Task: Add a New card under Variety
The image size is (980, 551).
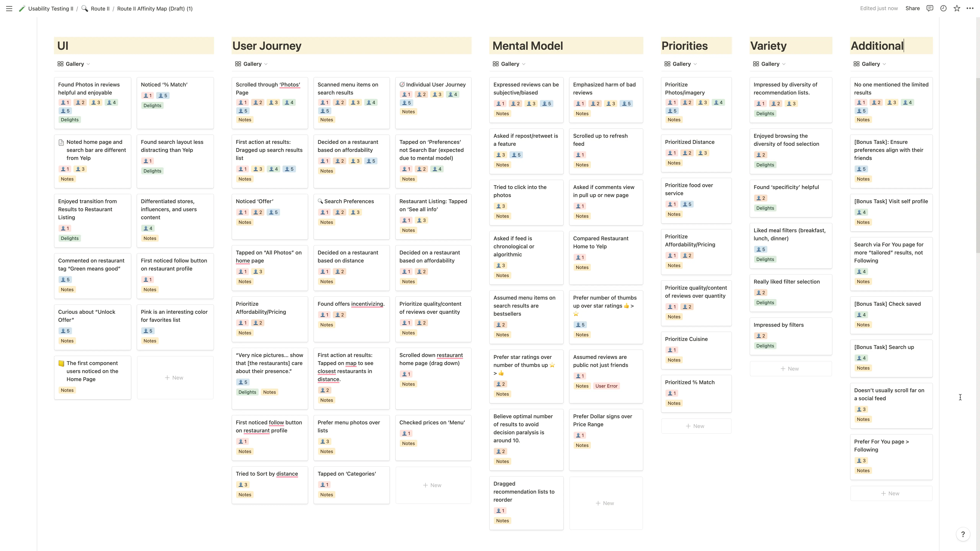Action: (x=790, y=368)
